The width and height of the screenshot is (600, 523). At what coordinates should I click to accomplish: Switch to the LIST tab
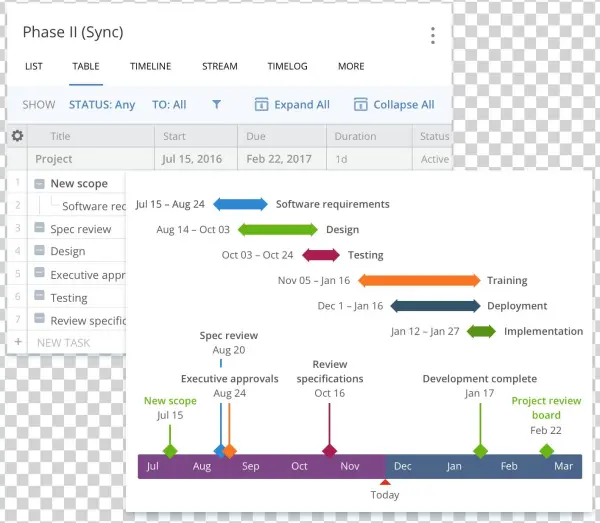34,67
